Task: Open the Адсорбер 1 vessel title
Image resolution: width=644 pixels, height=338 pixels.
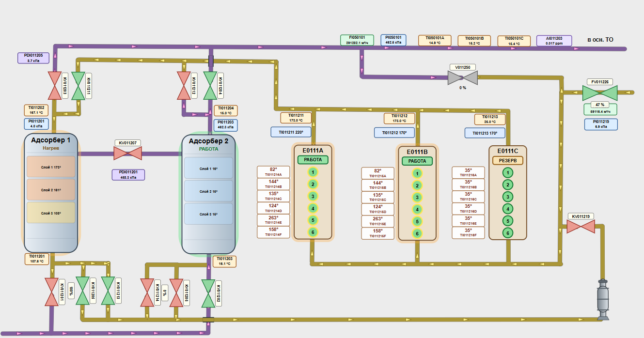Action: coord(51,140)
